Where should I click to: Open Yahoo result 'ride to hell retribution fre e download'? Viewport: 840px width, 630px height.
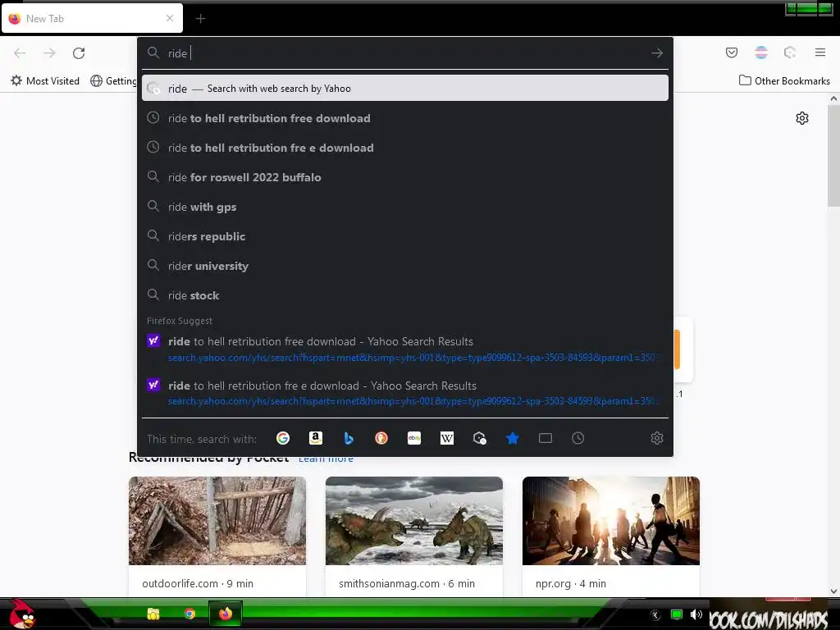click(405, 393)
